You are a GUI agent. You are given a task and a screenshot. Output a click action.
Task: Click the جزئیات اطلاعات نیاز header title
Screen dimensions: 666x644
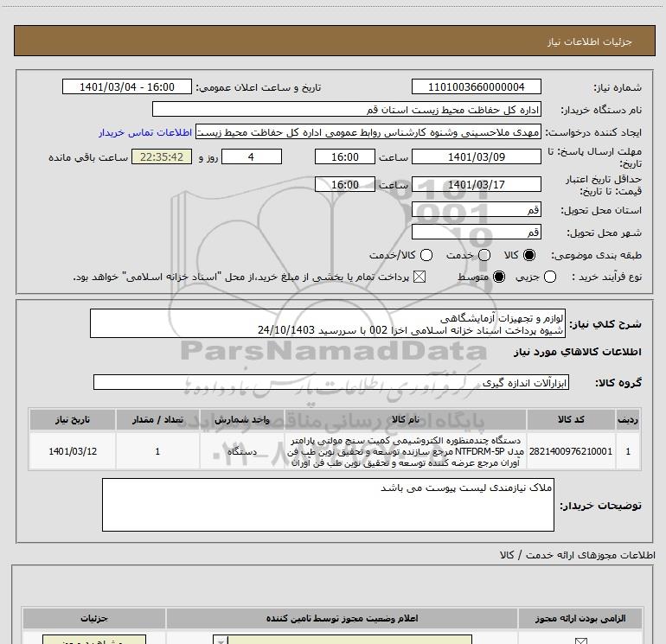tap(589, 41)
